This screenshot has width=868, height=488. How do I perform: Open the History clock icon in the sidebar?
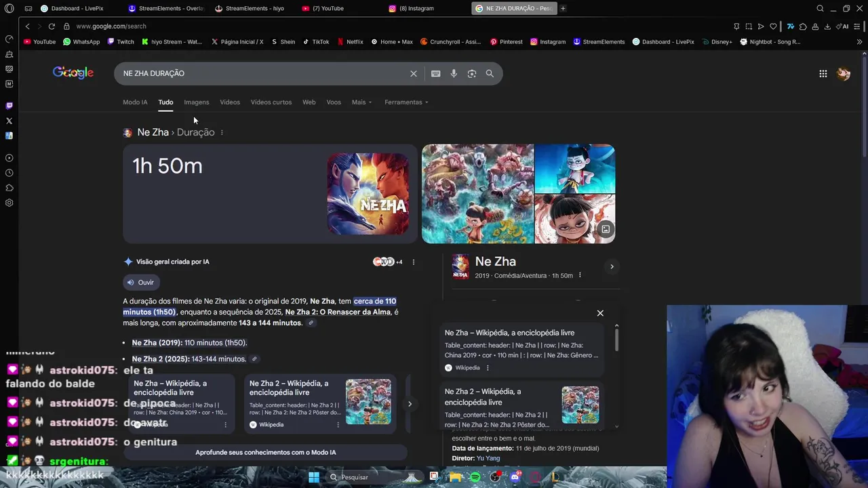click(x=9, y=173)
